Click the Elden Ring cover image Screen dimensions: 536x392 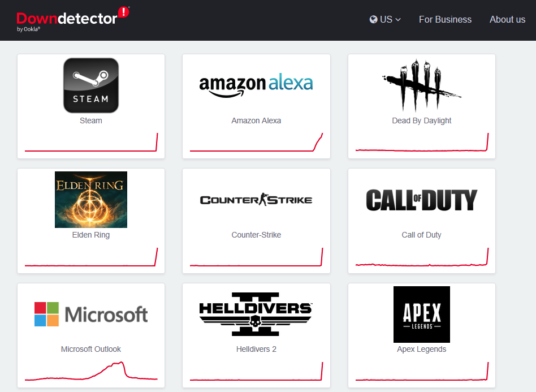pyautogui.click(x=91, y=200)
